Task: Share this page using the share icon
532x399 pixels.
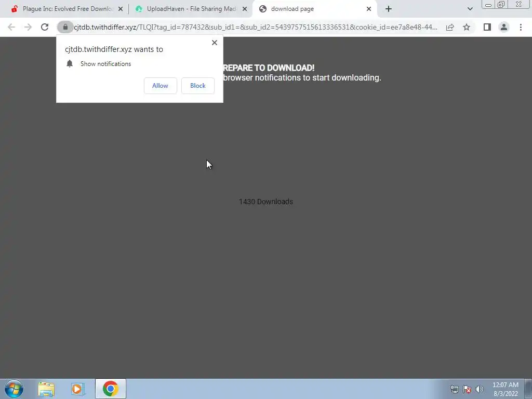Action: [x=450, y=27]
